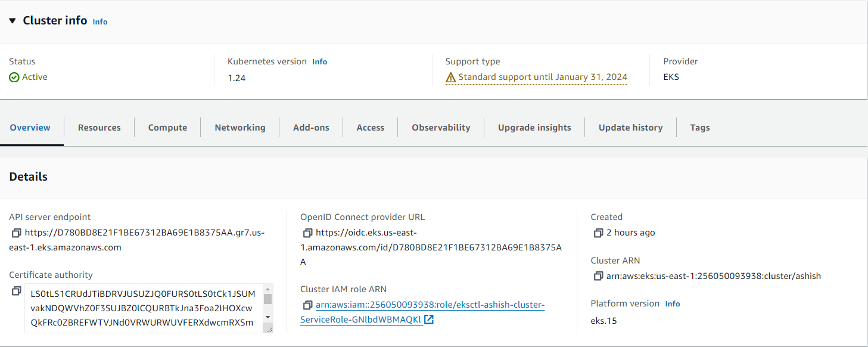Open the Overview tab
868x347 pixels.
(x=30, y=128)
